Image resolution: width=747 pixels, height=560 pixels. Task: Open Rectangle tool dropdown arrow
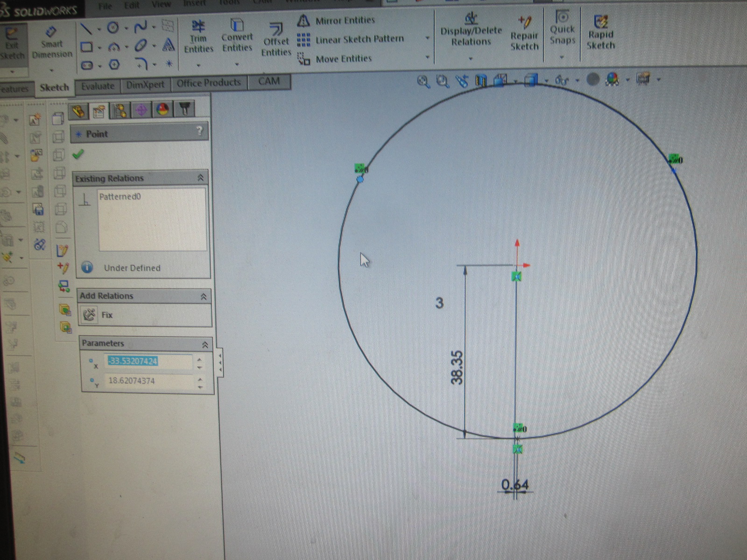pyautogui.click(x=99, y=47)
